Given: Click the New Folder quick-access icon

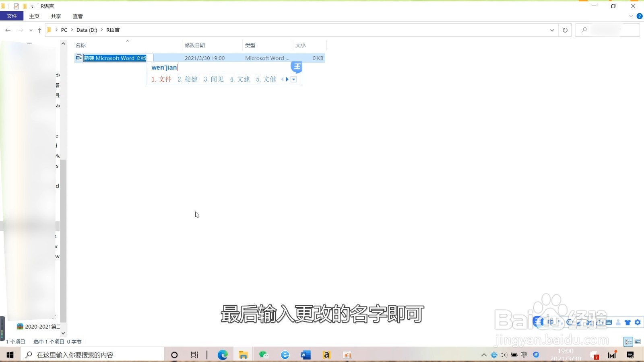Looking at the screenshot, I should 25,6.
